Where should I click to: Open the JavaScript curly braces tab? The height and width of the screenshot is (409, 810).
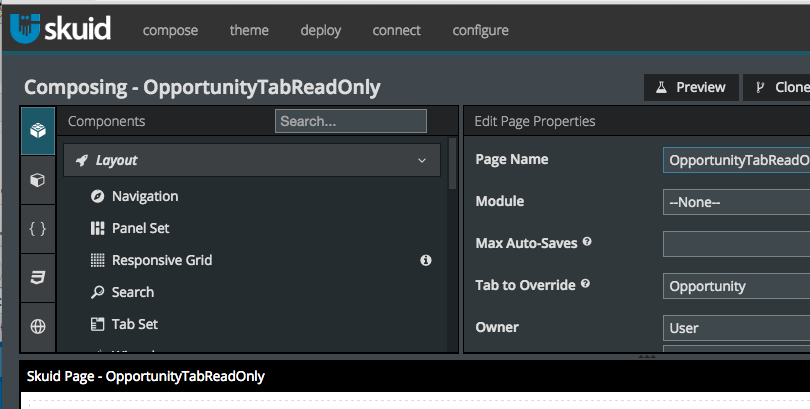tap(38, 229)
